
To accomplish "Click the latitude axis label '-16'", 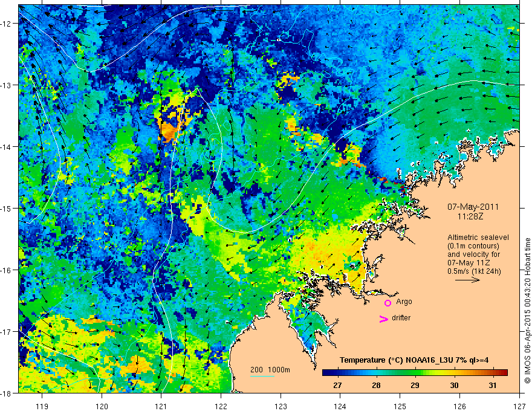I will [x=7, y=270].
